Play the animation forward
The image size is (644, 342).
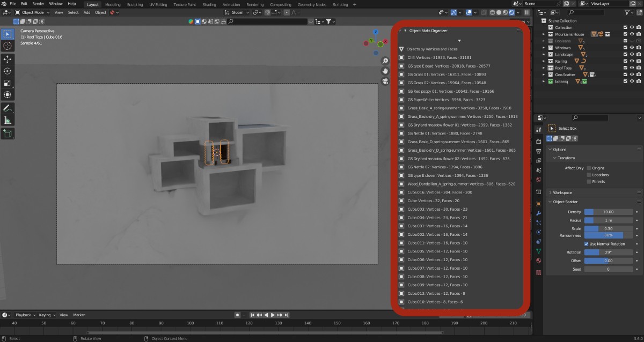(x=273, y=315)
